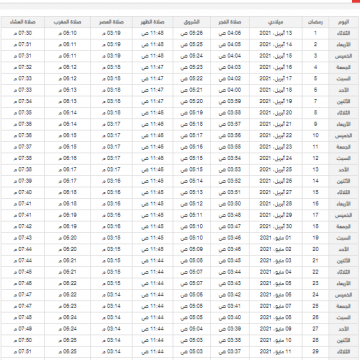Click Ramadan day number 10 cell
The height and width of the screenshot is (360, 360).
(315, 136)
